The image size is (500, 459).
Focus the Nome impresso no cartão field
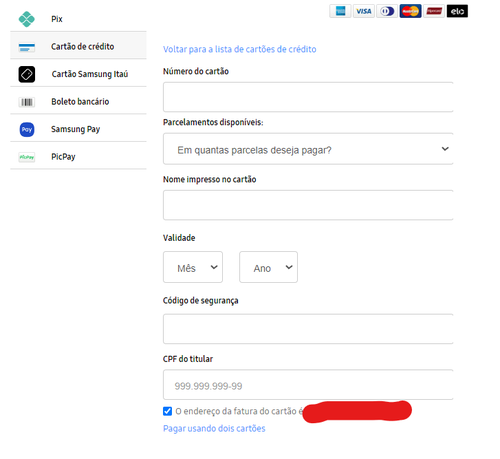coord(308,205)
